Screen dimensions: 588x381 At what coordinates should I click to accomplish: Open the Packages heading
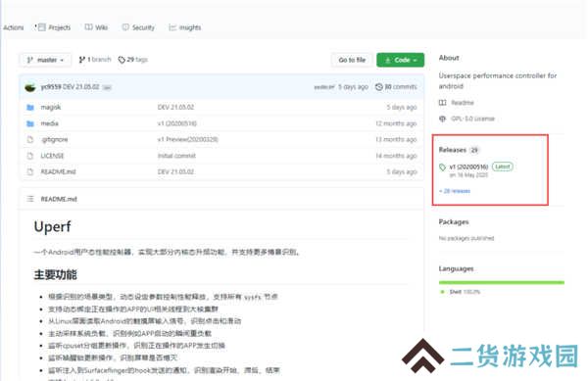point(454,221)
